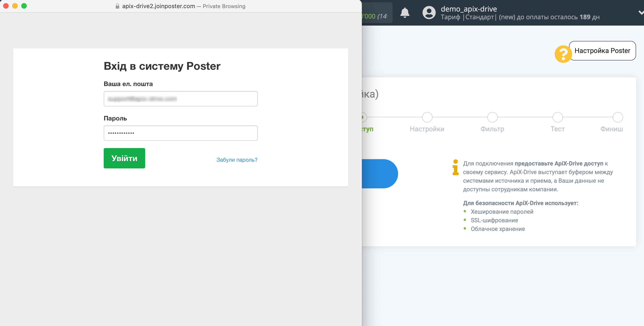Click the Ваша ел. пошта label
The image size is (644, 326).
click(128, 84)
